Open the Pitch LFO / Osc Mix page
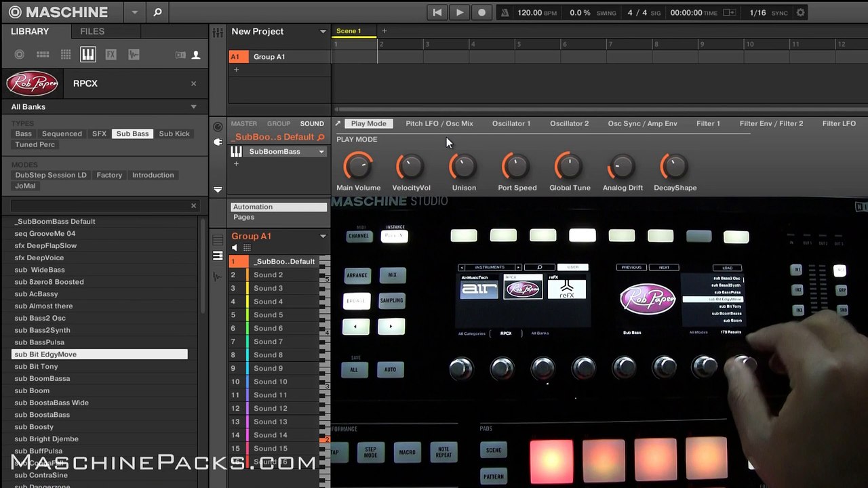 [439, 123]
